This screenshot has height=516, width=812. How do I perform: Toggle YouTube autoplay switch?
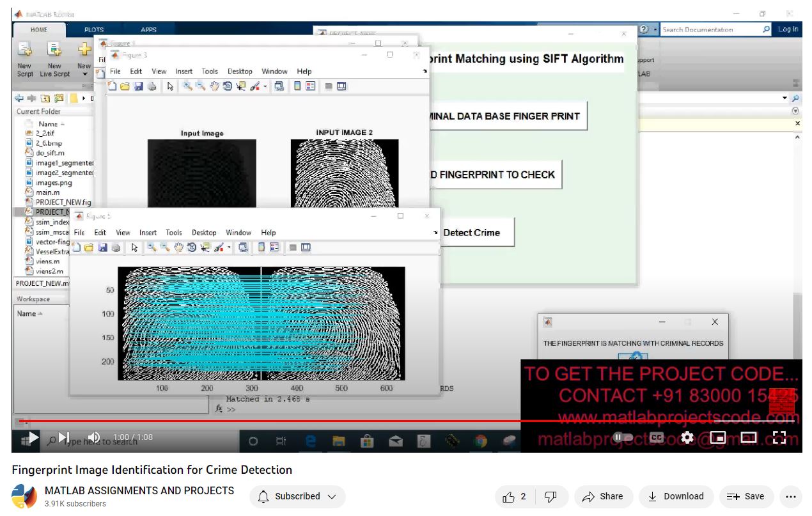tap(623, 437)
